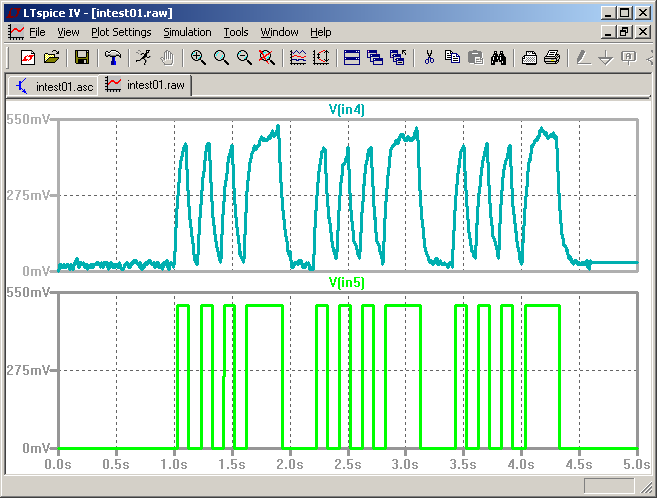Screen dimensions: 657x498
Task: Click the Save floppy disk icon
Action: (x=83, y=57)
